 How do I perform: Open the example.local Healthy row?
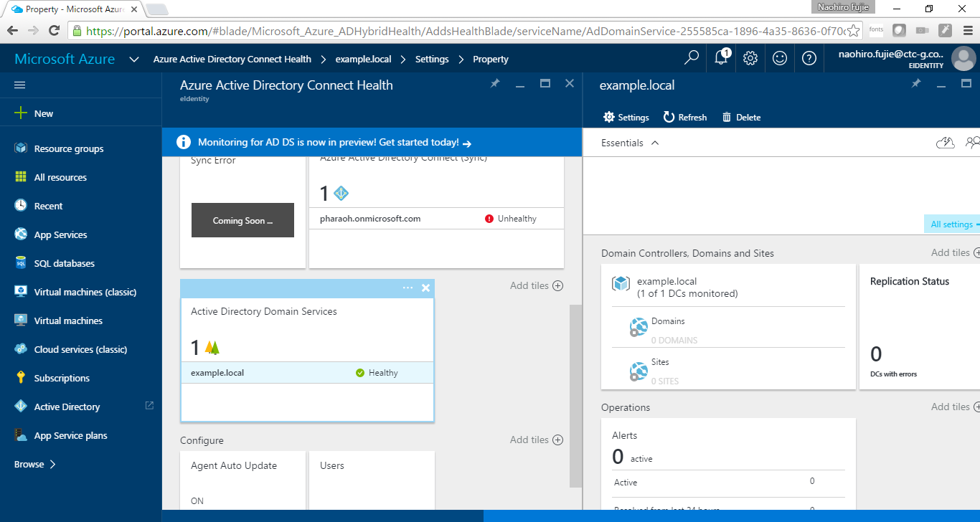tap(307, 373)
